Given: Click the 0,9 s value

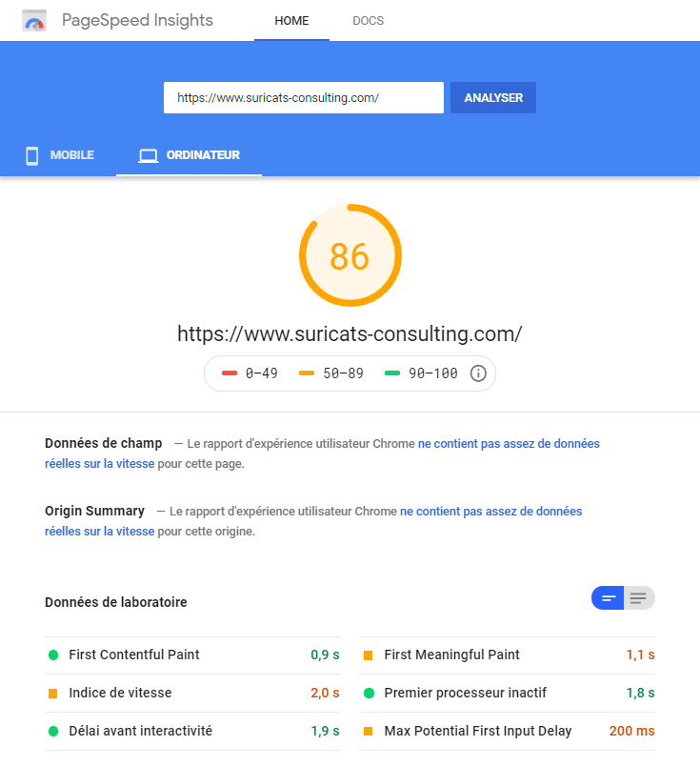Looking at the screenshot, I should (x=325, y=655).
